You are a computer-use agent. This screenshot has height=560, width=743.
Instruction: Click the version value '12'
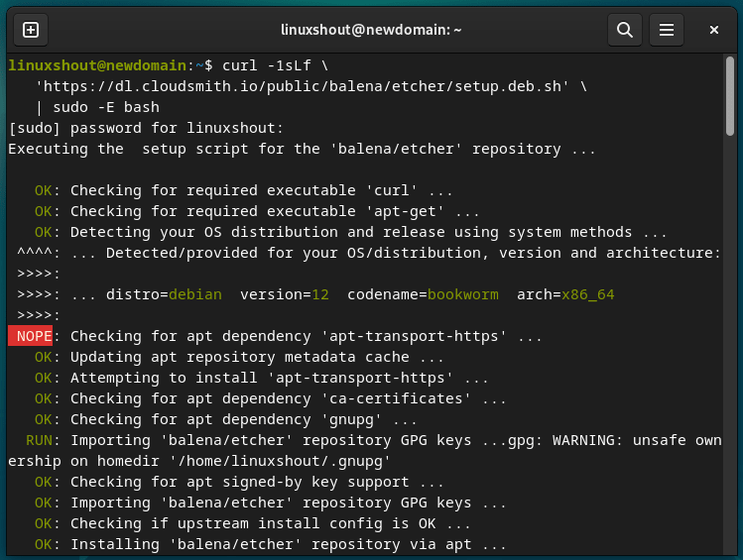click(x=320, y=294)
